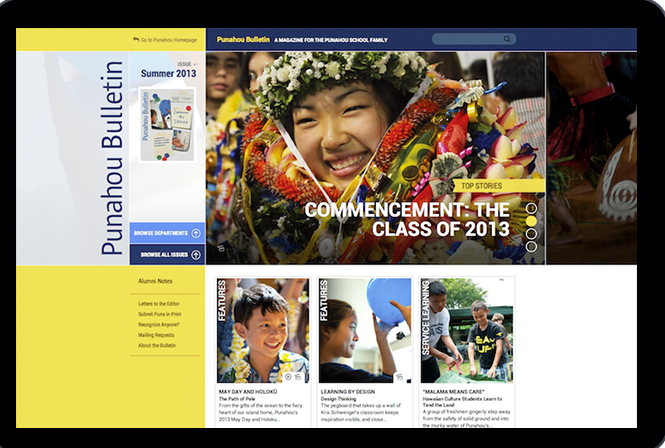665x448 pixels.
Task: Open the Learning by Design article title
Action: [x=348, y=392]
